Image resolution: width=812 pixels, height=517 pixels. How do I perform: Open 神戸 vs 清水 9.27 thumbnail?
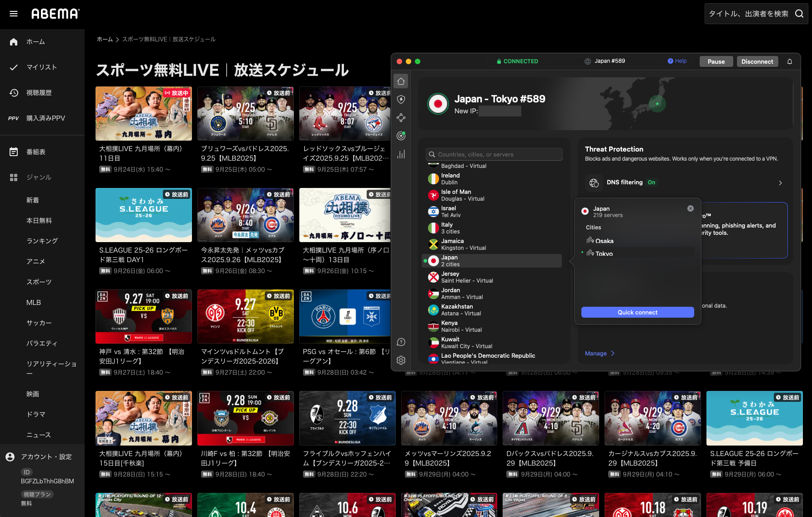pos(144,316)
